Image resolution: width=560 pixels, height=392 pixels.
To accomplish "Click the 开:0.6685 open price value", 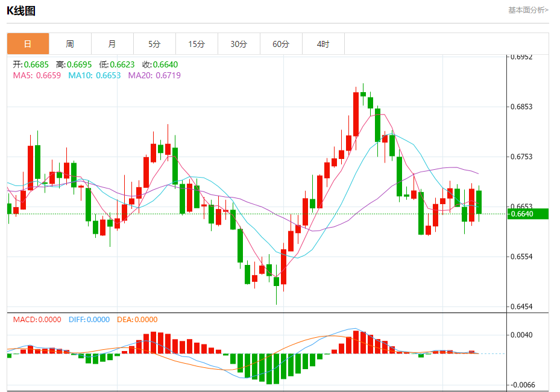I will pyautogui.click(x=31, y=64).
